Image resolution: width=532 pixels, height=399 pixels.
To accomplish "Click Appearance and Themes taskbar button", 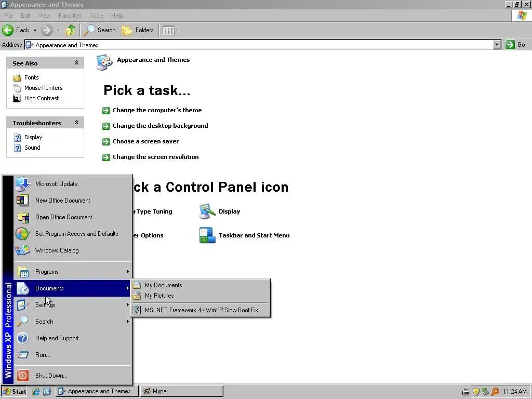I will coord(97,392).
